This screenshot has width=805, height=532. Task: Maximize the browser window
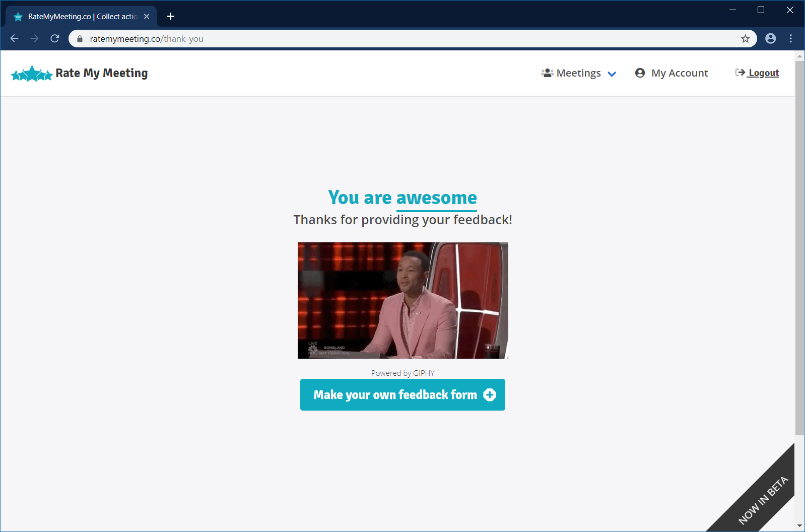761,10
